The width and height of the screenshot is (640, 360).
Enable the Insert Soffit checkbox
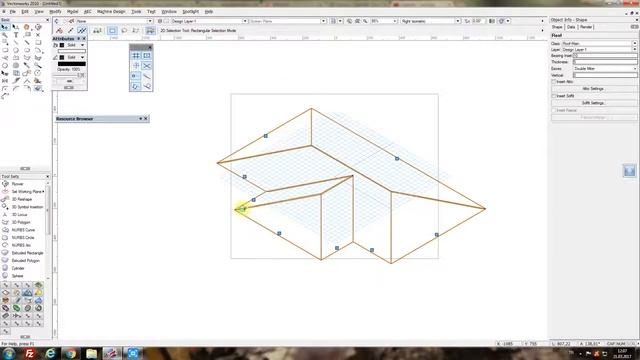554,96
